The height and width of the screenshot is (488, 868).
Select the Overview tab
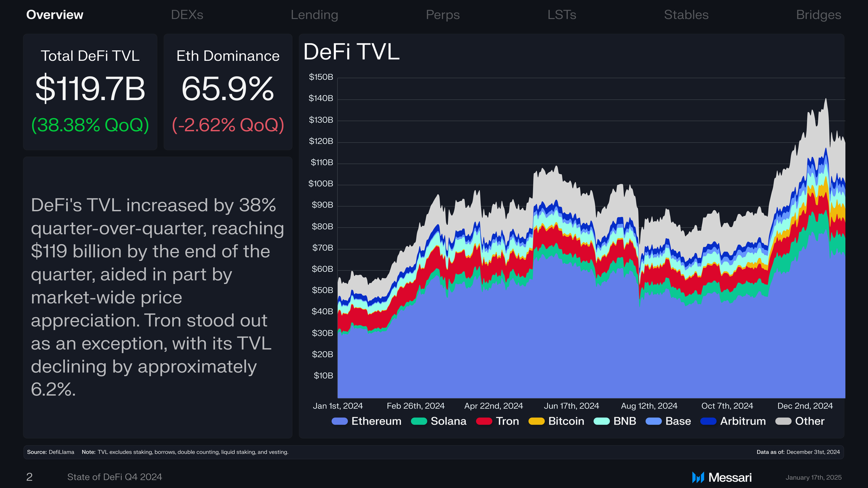(55, 15)
